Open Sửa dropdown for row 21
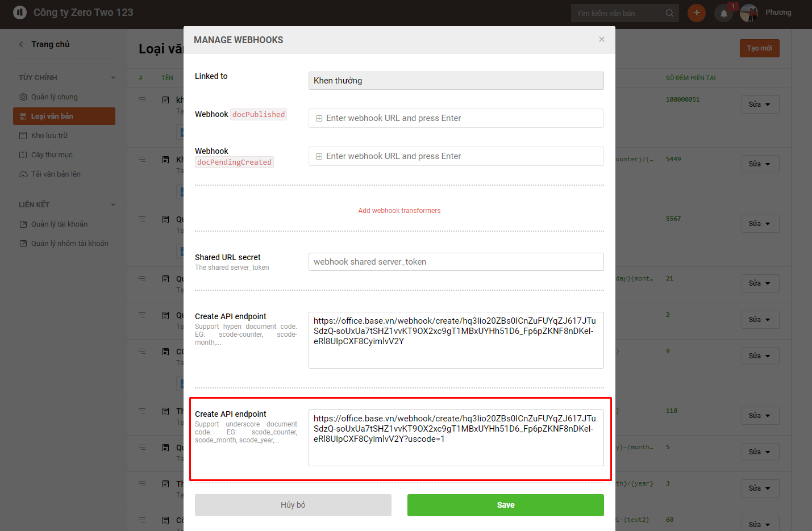812x531 pixels. [x=760, y=283]
